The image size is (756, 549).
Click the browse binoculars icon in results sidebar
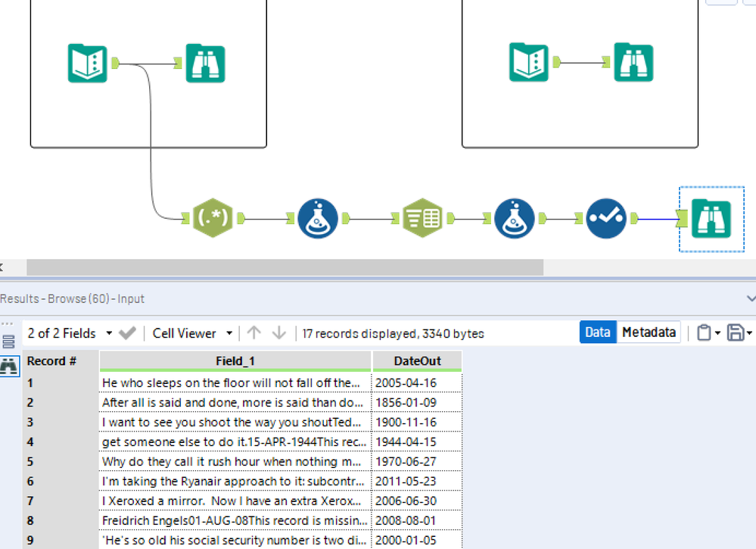tap(8, 367)
